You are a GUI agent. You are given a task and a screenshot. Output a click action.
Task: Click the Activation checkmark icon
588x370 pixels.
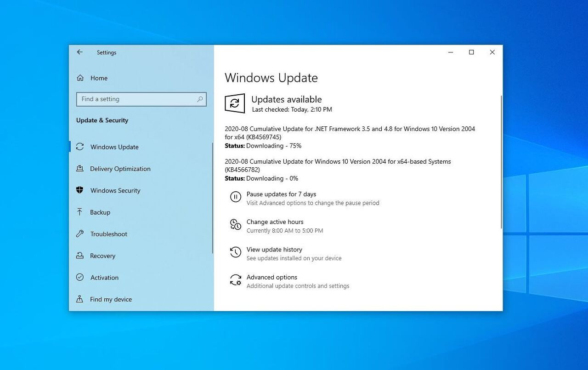point(80,277)
